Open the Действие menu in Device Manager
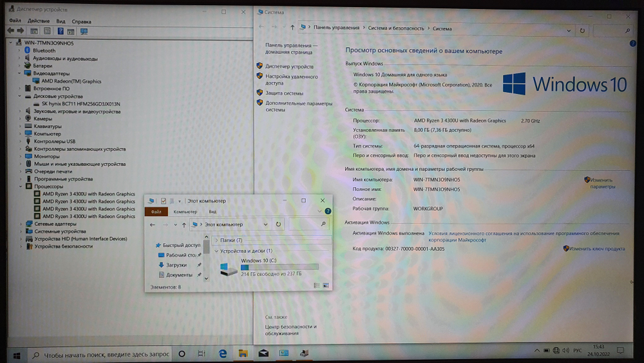Screen dimensions: 644x363 pos(38,21)
